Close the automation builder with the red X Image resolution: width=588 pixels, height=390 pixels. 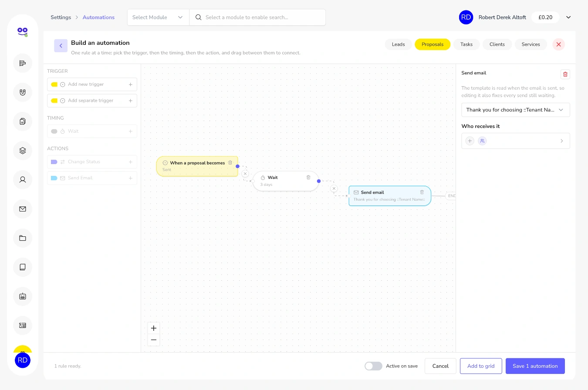tap(559, 44)
